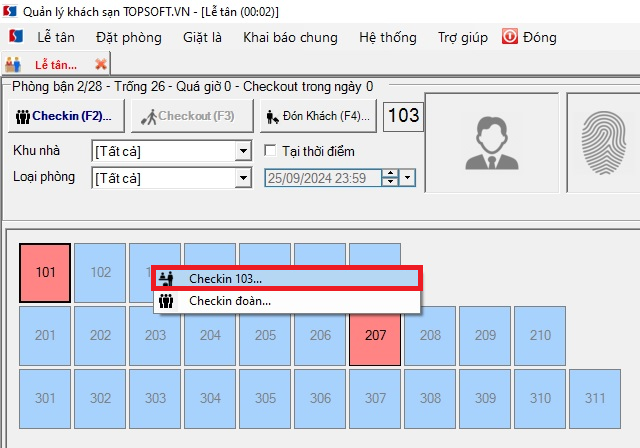Click the date time field 25/09/2024 23:59

322,178
